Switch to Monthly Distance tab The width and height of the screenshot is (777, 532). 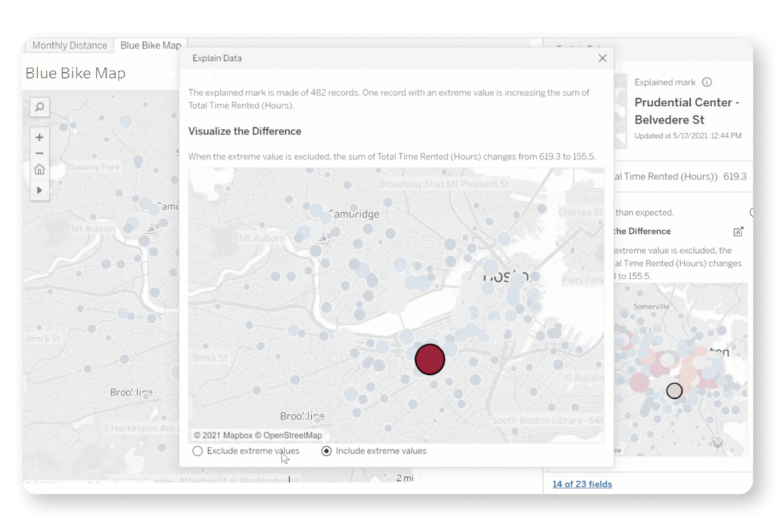tap(69, 45)
